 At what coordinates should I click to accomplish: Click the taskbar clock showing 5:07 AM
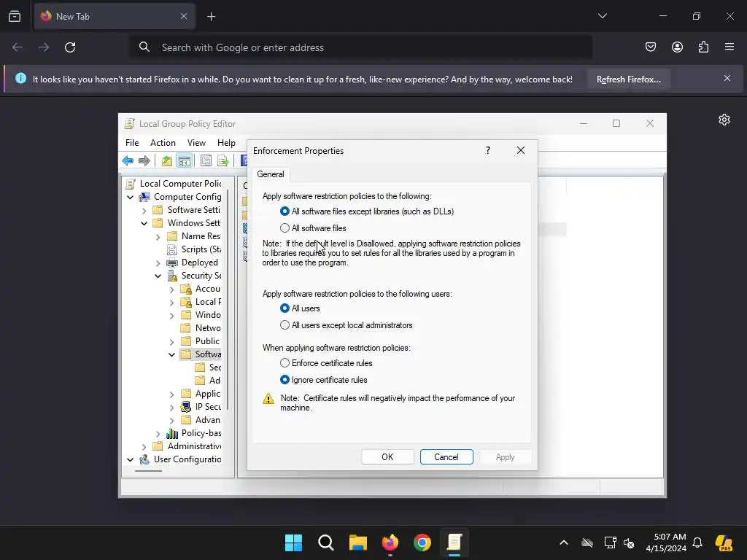pos(666,542)
